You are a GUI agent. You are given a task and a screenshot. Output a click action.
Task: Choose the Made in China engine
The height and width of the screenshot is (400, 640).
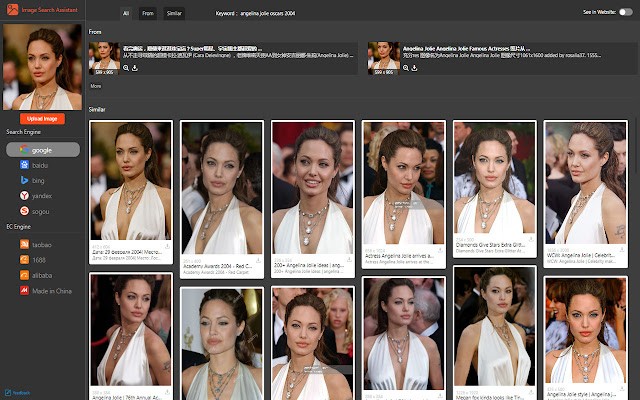click(x=43, y=291)
